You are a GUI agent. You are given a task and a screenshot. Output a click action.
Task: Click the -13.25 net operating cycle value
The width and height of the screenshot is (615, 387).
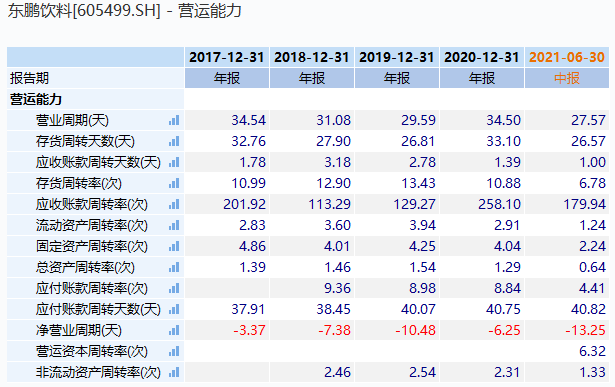585,331
